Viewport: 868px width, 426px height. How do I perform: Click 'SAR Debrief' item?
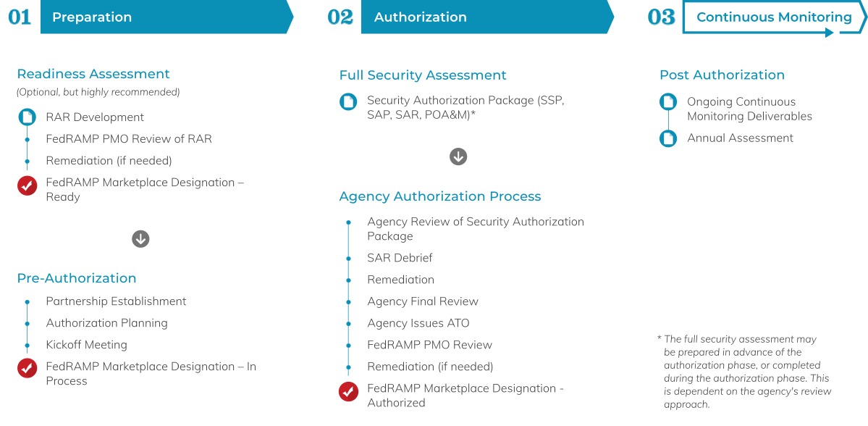(x=400, y=258)
